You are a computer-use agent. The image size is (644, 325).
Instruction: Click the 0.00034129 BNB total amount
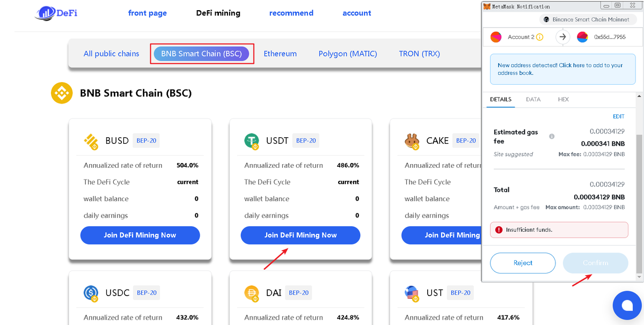(599, 197)
